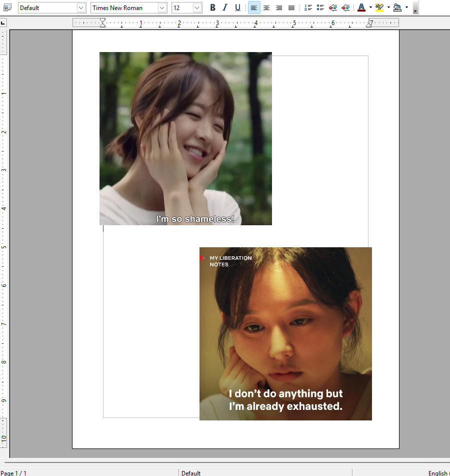Click the vertical ruler
This screenshot has width=450, height=476.
click(x=3, y=240)
